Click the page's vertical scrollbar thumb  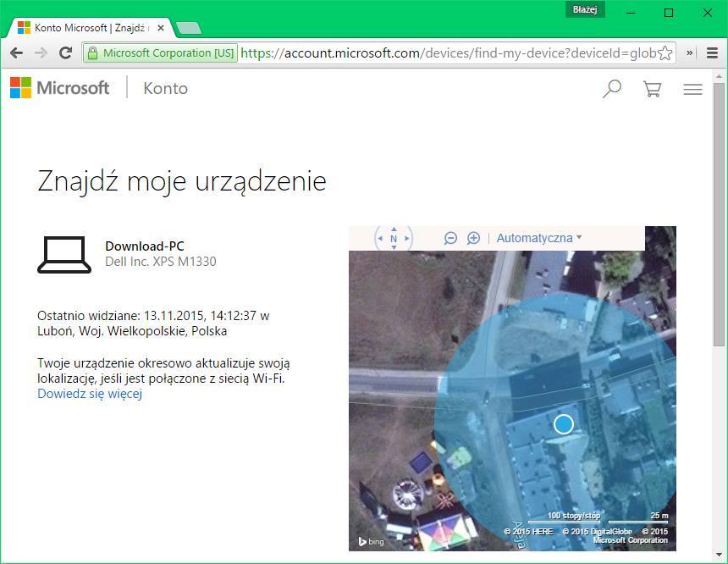click(719, 213)
